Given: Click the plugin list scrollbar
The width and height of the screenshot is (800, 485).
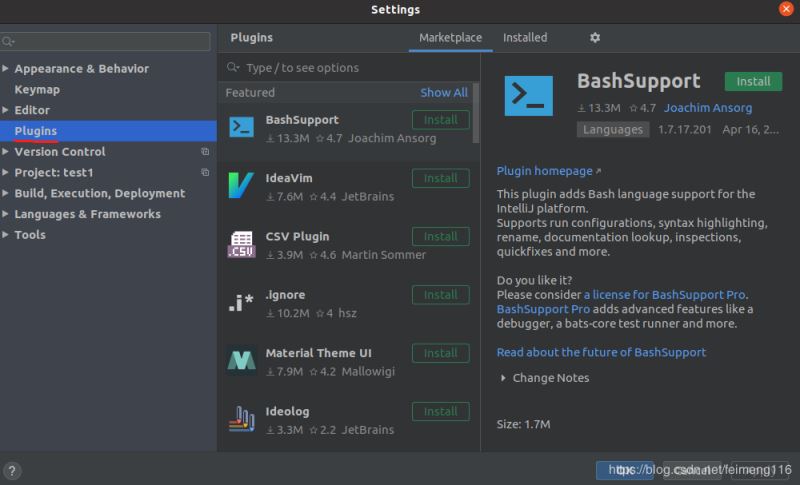Looking at the screenshot, I should click(476, 113).
